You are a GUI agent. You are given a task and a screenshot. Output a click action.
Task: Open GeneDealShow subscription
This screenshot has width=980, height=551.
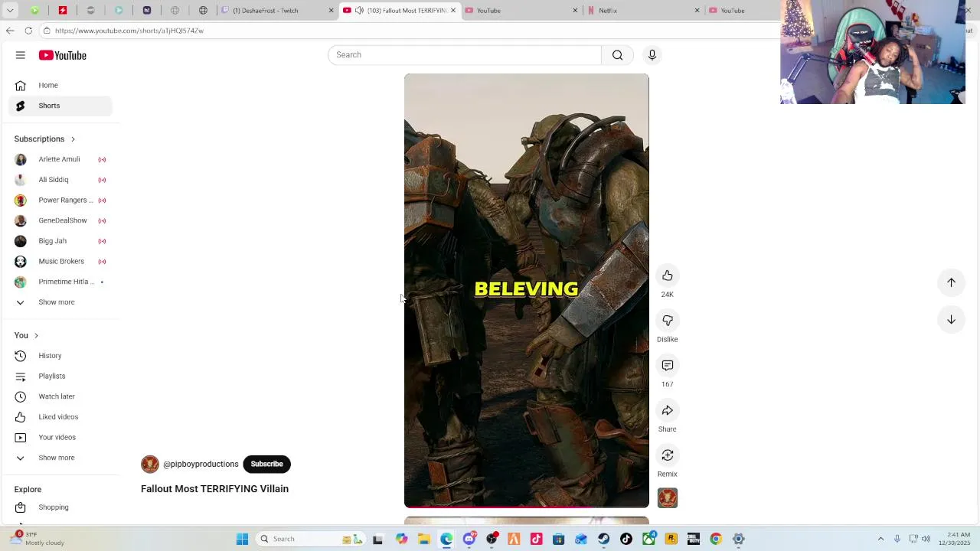pos(60,220)
